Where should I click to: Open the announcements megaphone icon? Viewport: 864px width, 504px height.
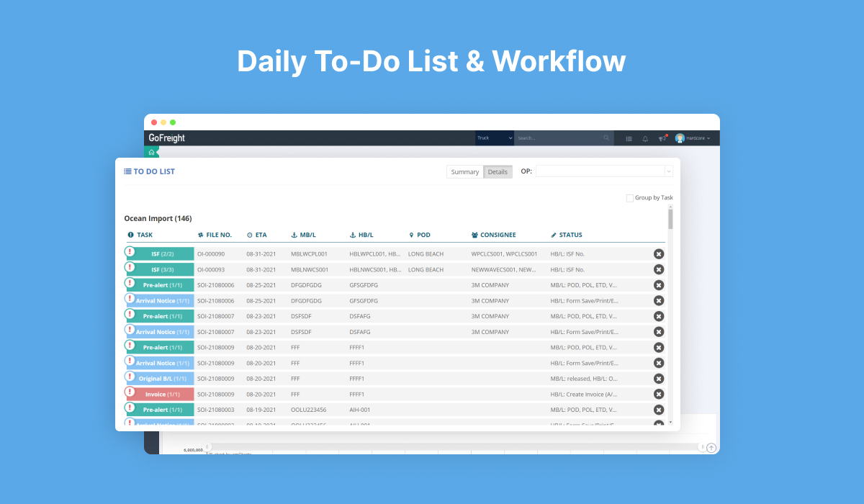(662, 138)
